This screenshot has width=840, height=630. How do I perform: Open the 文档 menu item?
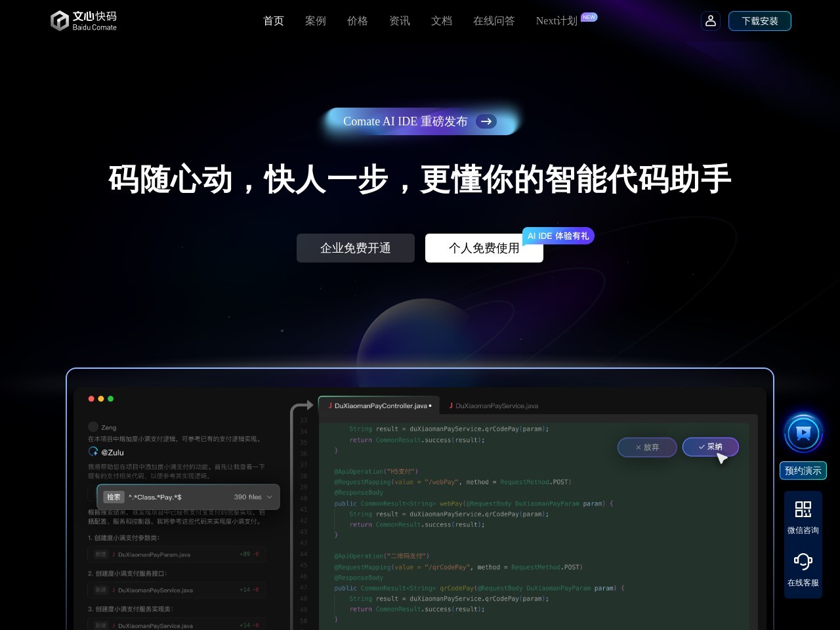[x=442, y=21]
